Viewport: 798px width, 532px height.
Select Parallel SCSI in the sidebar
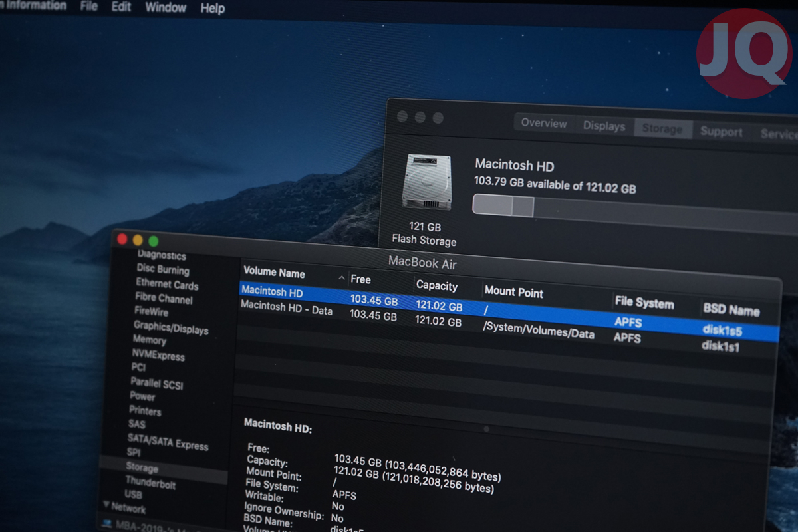coord(156,383)
